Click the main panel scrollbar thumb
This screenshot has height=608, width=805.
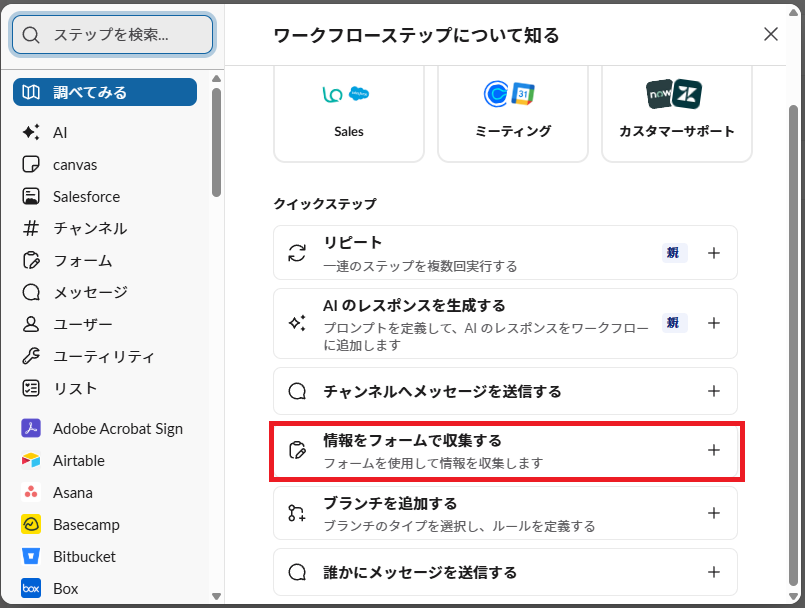coord(793,345)
